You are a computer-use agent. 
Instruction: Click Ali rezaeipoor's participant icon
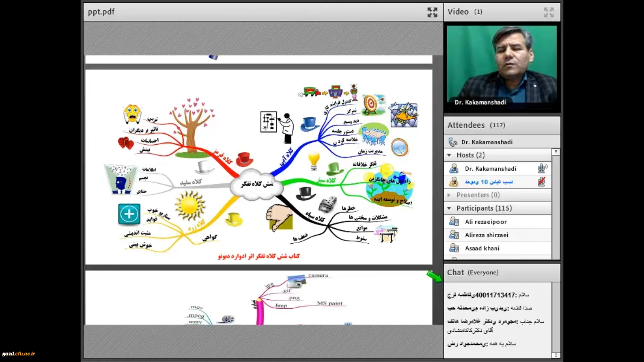454,222
